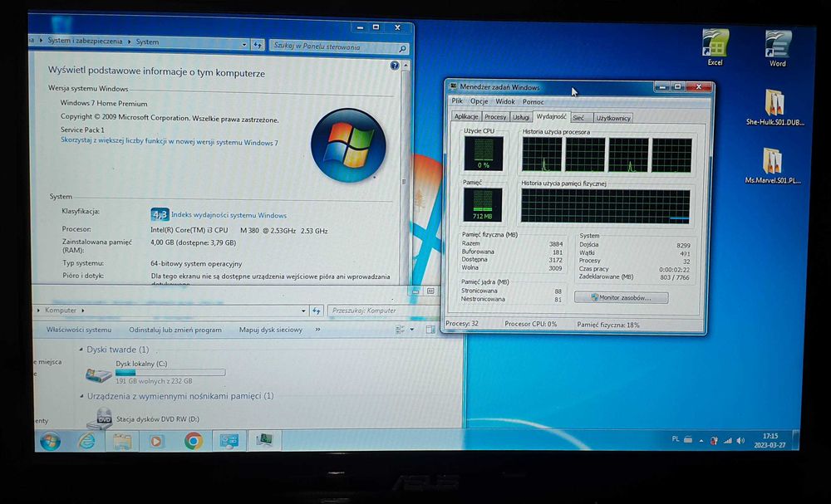Switch to the Usługi tab
The width and height of the screenshot is (831, 504).
tap(521, 117)
